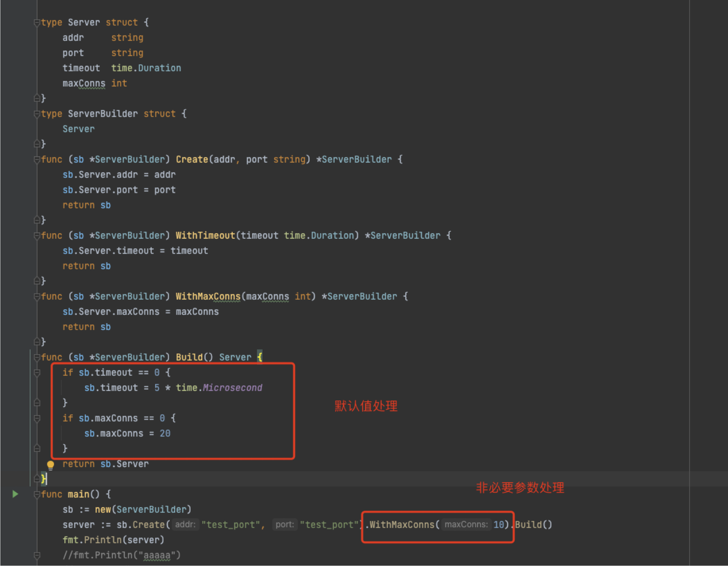This screenshot has height=566, width=728.
Task: Click the fold marker next to commented Println
Action: pos(37,555)
